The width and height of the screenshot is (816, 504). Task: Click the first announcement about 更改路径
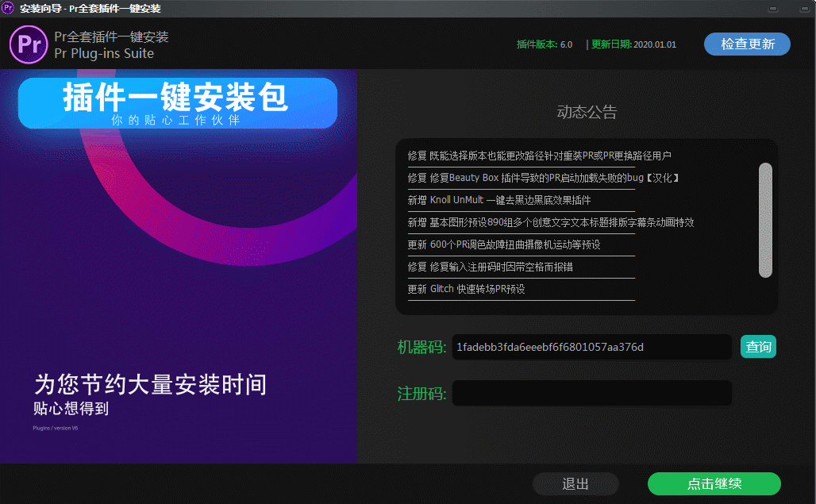(540, 156)
